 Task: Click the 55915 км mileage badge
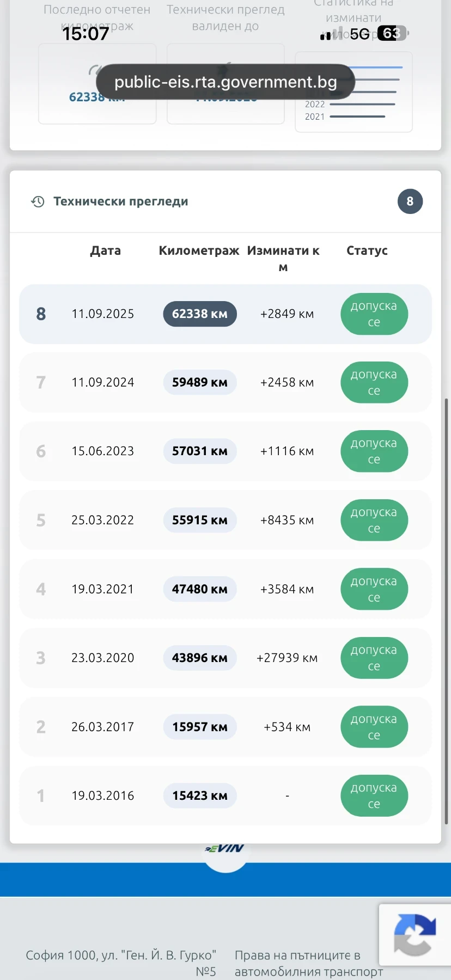[x=200, y=520]
